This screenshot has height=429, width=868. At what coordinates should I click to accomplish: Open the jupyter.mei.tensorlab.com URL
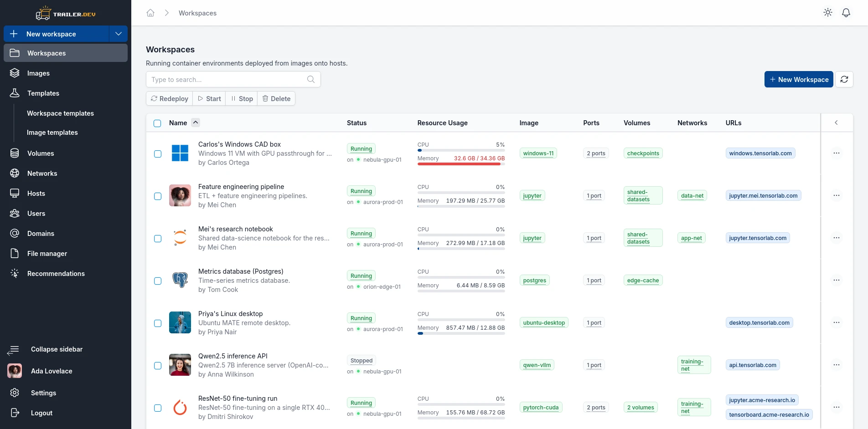pos(763,195)
